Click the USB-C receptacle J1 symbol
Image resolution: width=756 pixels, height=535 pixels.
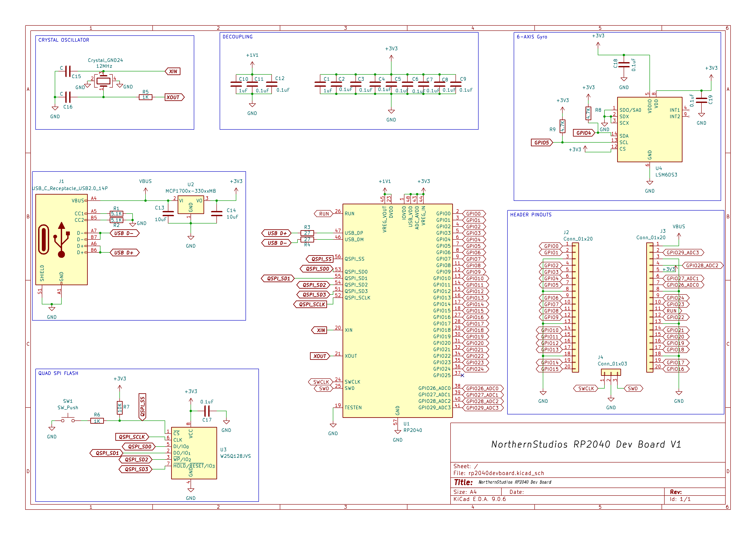point(61,239)
